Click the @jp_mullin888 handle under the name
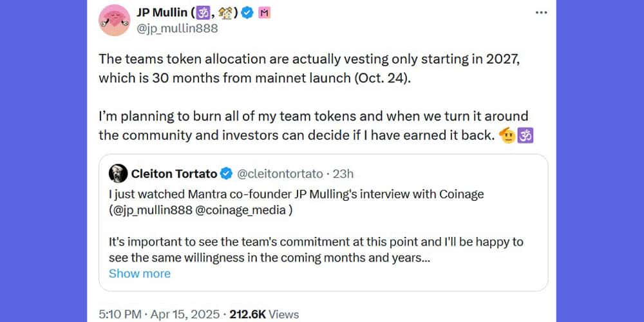This screenshot has width=644, height=322. 177,28
